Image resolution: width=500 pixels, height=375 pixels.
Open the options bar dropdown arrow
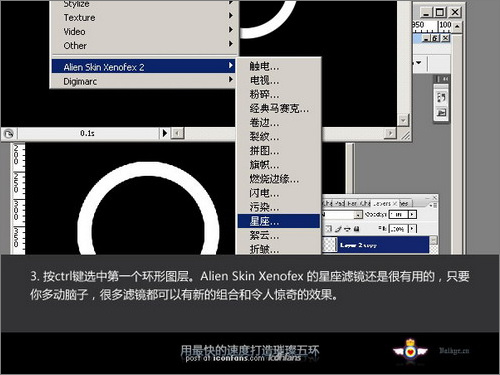coord(418,63)
